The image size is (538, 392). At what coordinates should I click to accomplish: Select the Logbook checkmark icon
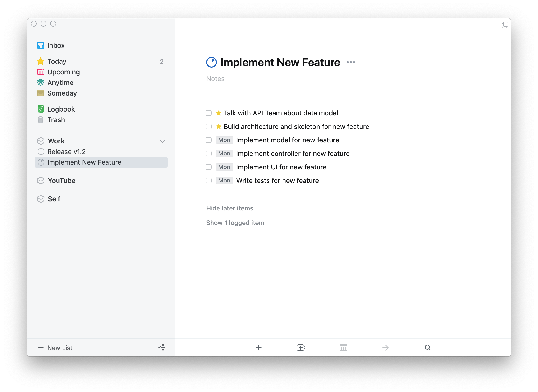pyautogui.click(x=41, y=109)
